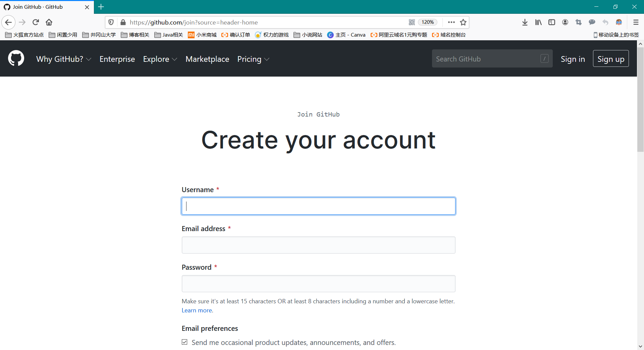The height and width of the screenshot is (350, 644).
Task: Uncheck the product updates email checkbox
Action: (184, 342)
